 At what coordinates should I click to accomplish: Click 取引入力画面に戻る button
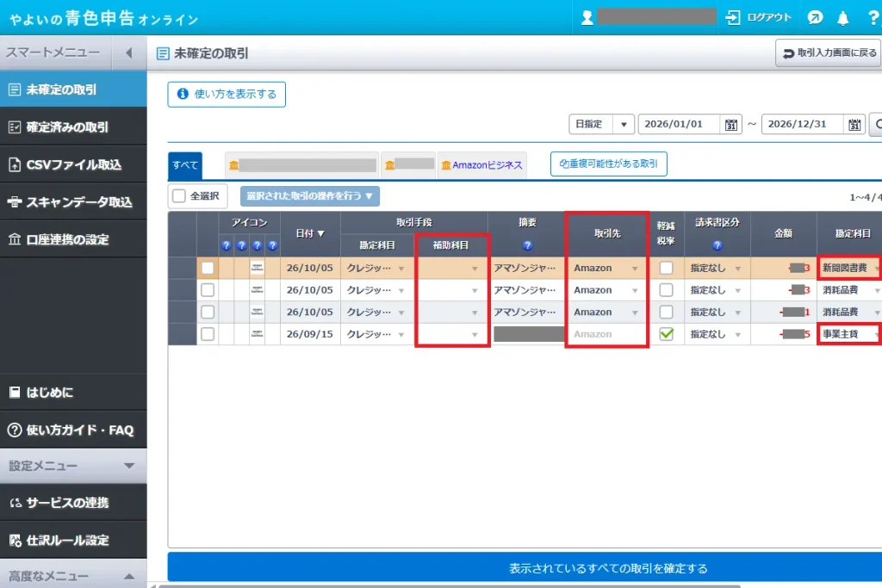coord(829,53)
